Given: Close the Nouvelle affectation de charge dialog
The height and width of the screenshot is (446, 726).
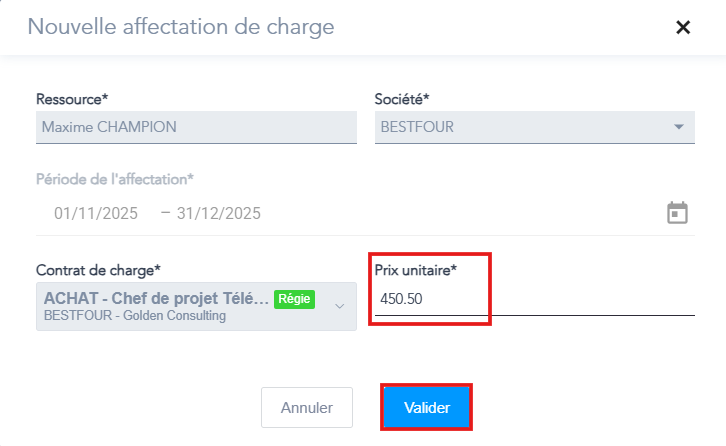Looking at the screenshot, I should point(683,27).
